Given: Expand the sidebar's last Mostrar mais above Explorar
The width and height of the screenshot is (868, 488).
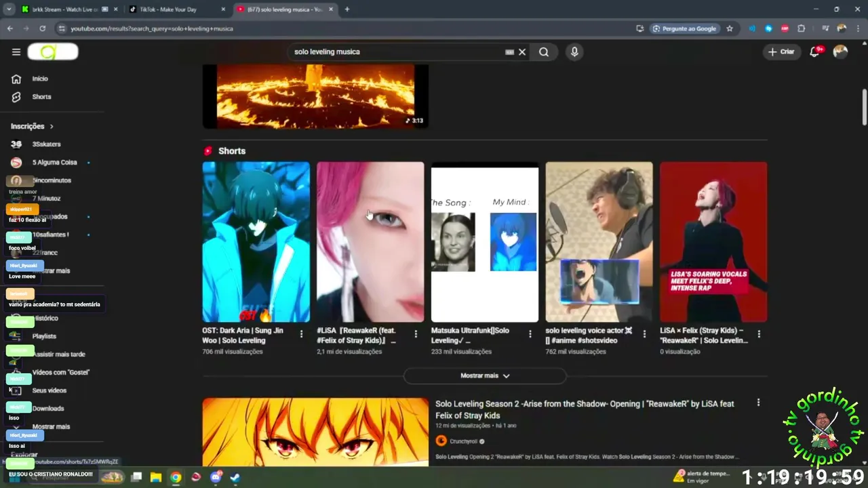Looking at the screenshot, I should 51,426.
